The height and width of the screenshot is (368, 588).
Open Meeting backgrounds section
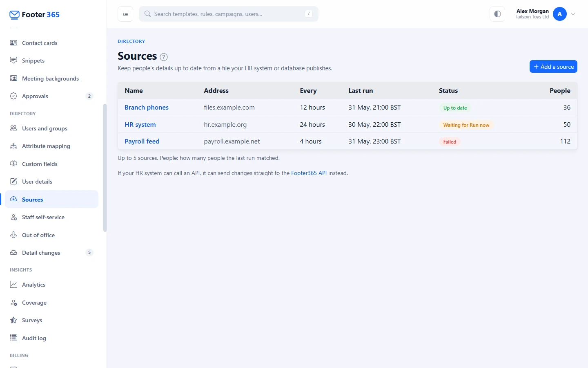pos(51,79)
